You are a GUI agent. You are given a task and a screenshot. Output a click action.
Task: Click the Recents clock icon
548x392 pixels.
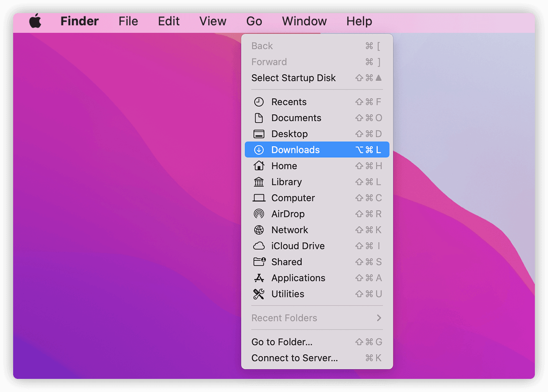[x=259, y=102]
